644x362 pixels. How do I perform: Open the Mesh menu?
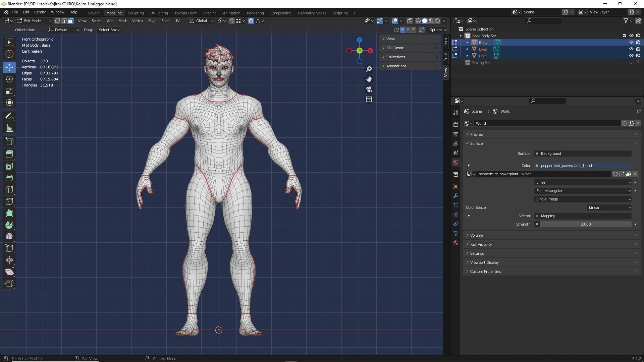click(x=122, y=21)
